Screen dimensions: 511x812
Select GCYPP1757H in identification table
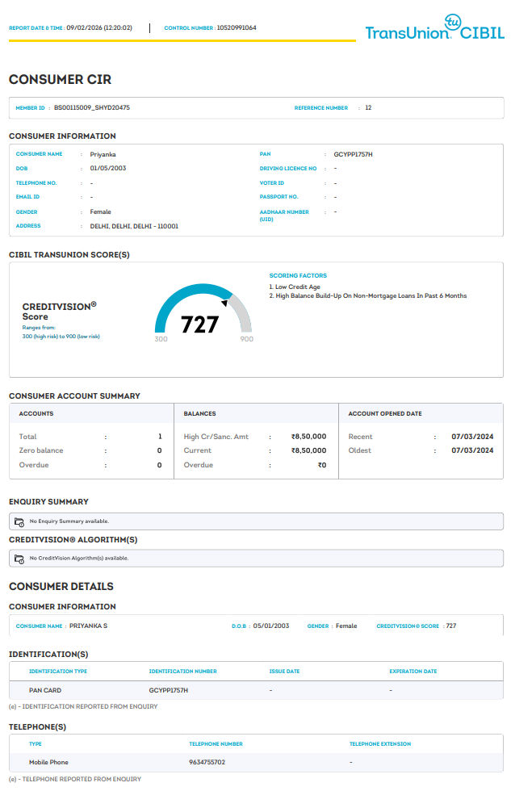pos(168,690)
